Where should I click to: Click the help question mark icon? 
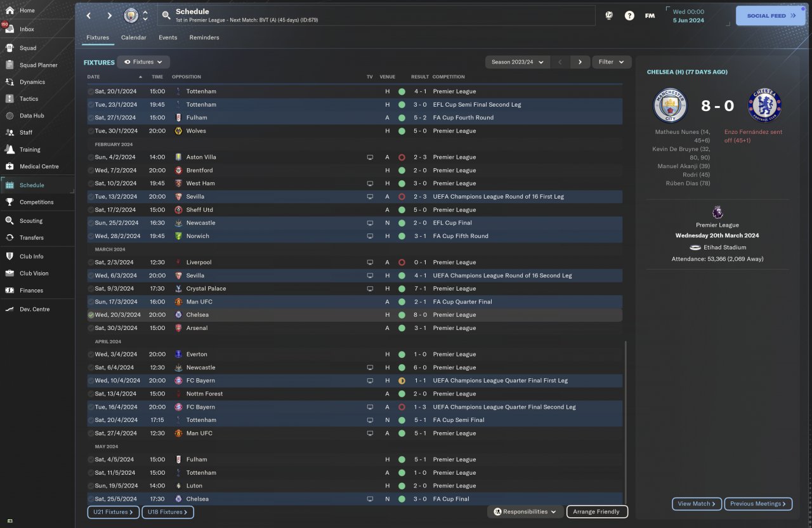[x=629, y=16]
